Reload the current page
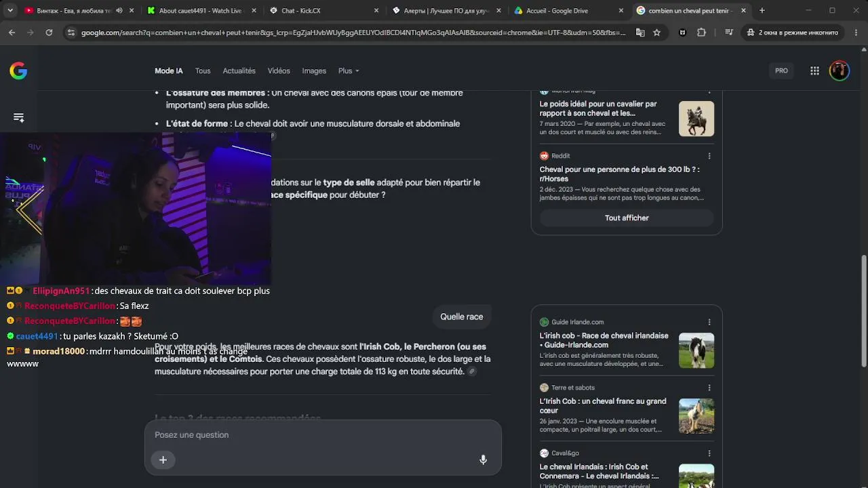 (x=49, y=33)
